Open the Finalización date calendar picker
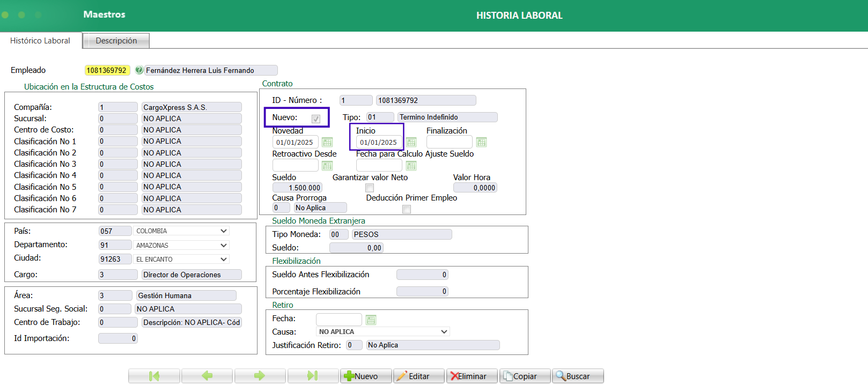 (482, 142)
